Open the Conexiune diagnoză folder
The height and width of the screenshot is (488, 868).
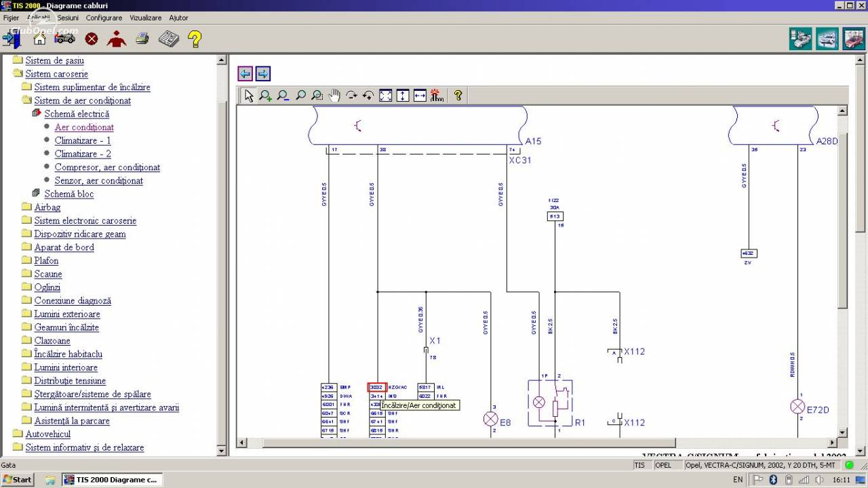pos(73,300)
